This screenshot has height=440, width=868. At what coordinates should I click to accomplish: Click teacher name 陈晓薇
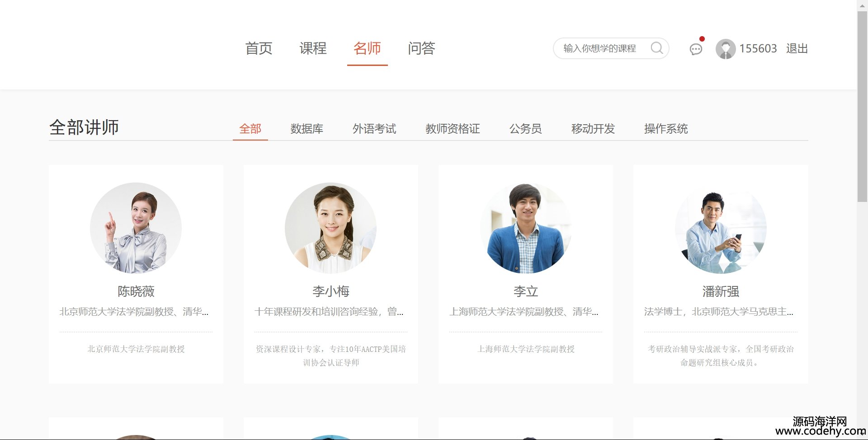coord(136,291)
